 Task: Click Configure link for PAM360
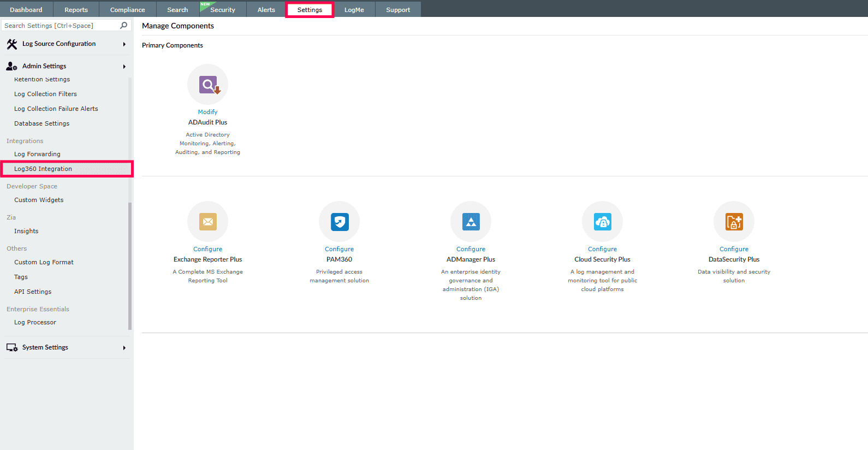[x=340, y=249]
